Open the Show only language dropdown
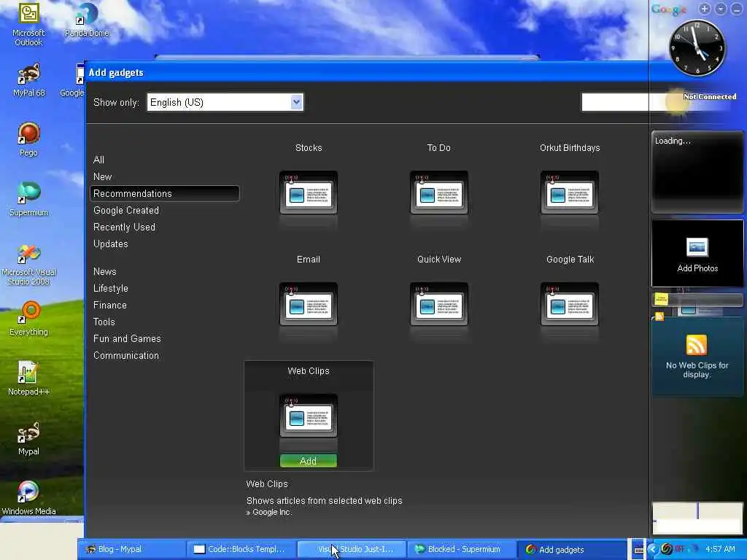This screenshot has height=560, width=747. pos(225,102)
